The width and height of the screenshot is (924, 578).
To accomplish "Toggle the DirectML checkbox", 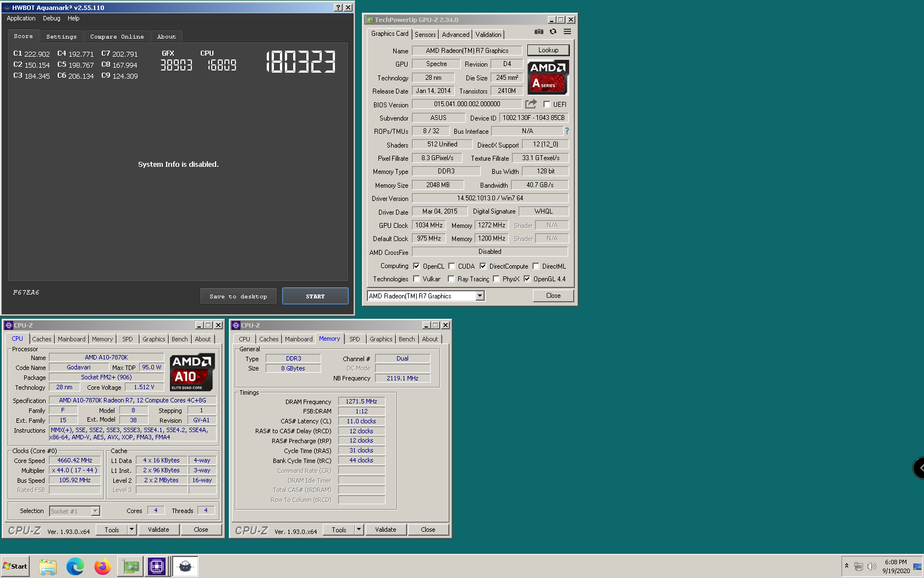I will tap(536, 266).
